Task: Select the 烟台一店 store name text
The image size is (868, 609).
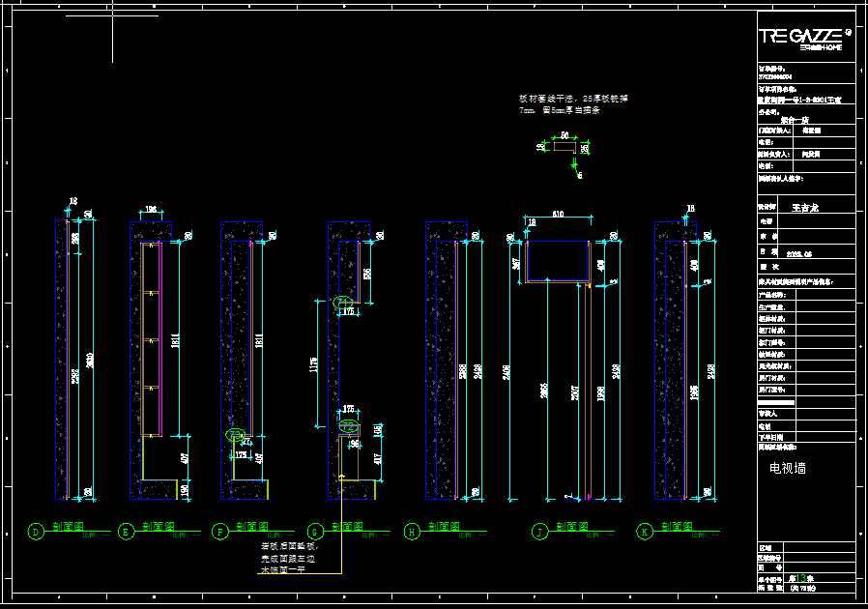Action: tap(795, 120)
